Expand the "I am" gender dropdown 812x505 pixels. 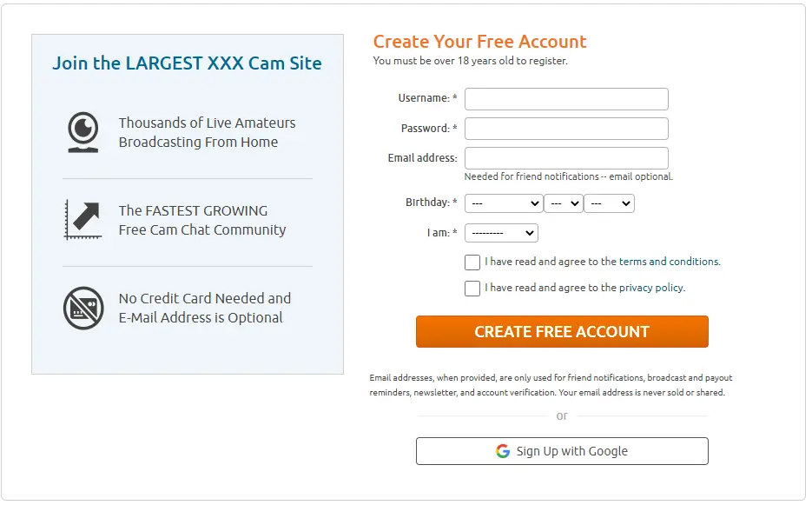[501, 233]
